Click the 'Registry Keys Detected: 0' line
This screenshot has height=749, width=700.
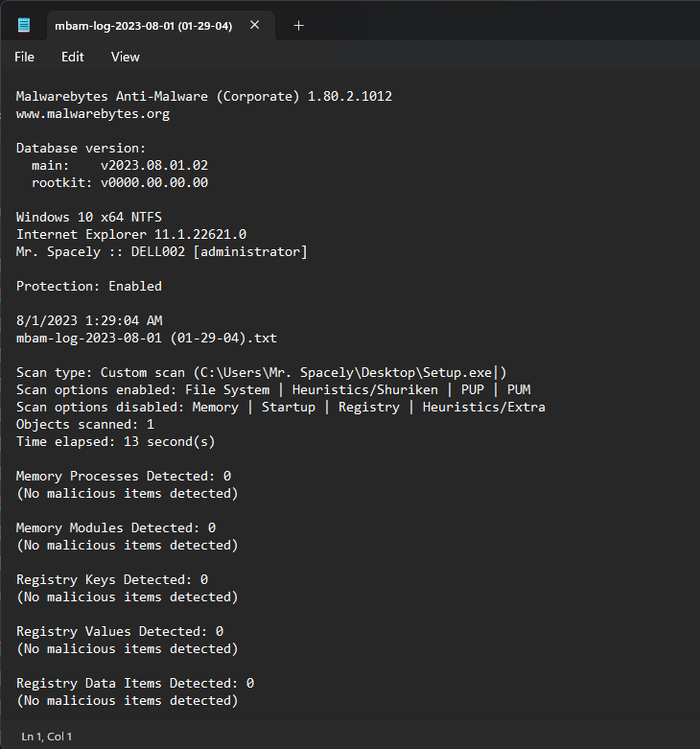coord(112,579)
